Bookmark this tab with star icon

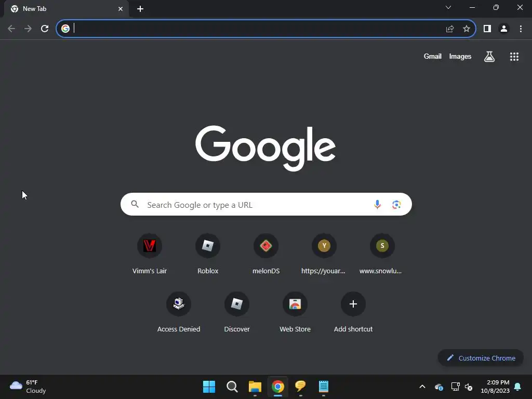467,29
